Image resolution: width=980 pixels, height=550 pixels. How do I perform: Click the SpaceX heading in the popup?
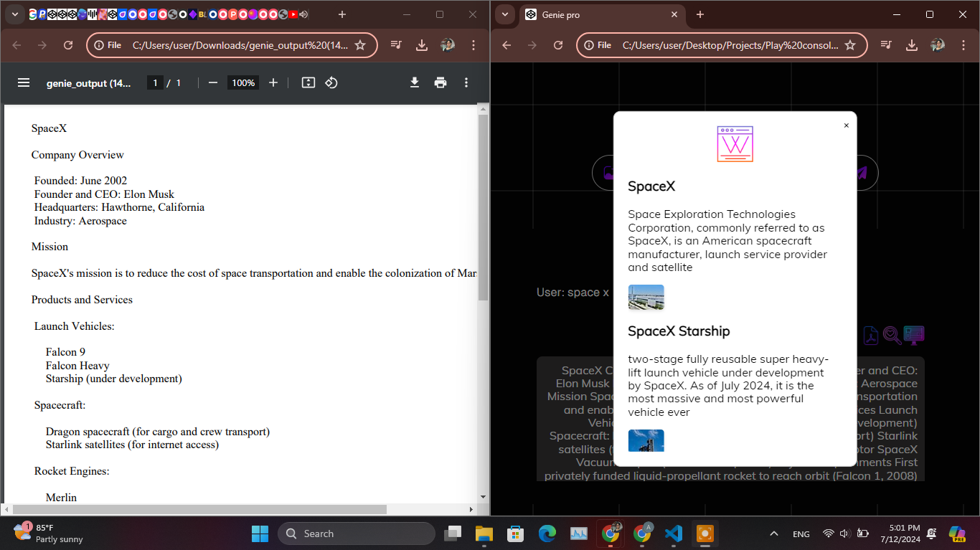651,186
